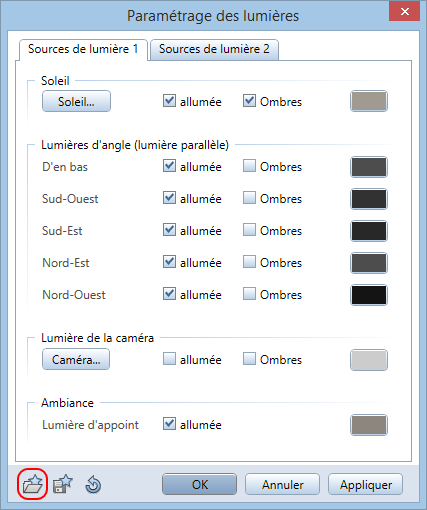Viewport: 427px width, 510px height.
Task: Turn on the camera light allumée checkbox
Action: coord(169,359)
